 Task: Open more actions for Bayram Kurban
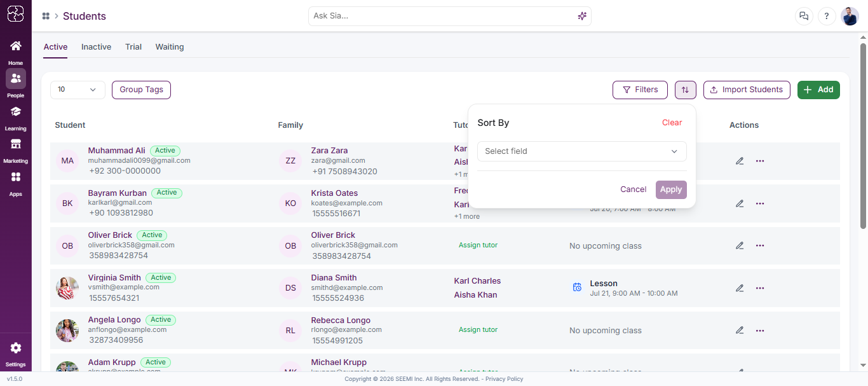[760, 203]
